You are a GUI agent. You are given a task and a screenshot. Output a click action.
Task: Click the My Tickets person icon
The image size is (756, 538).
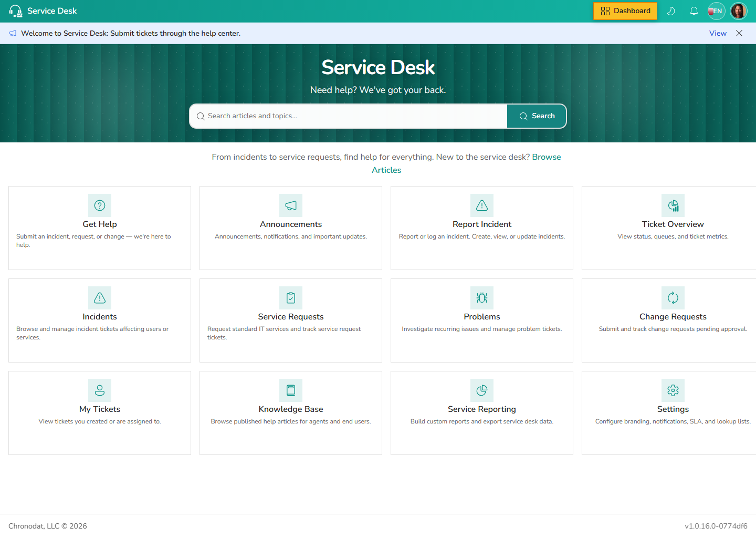pos(100,390)
